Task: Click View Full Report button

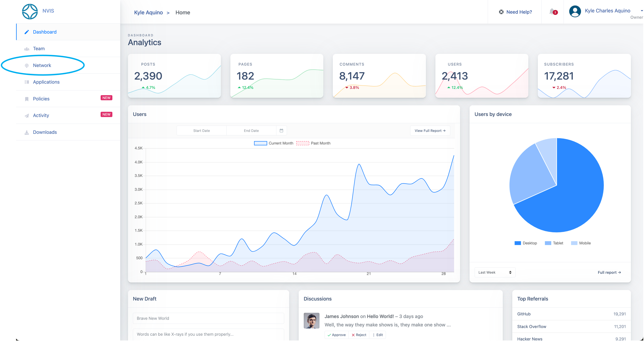Action: coord(430,131)
